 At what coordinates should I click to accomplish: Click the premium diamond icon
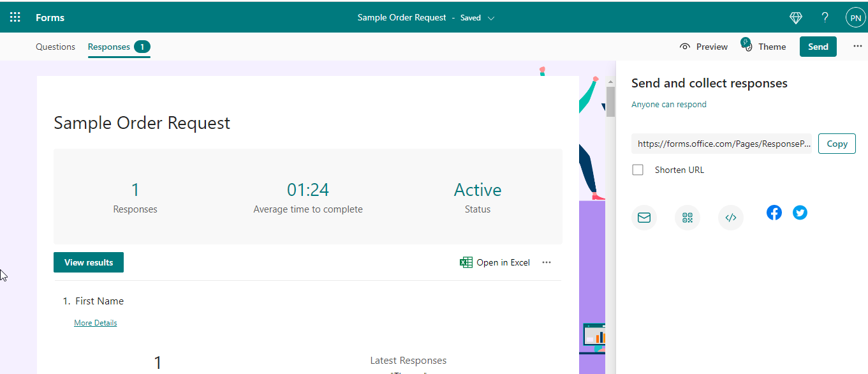[795, 17]
